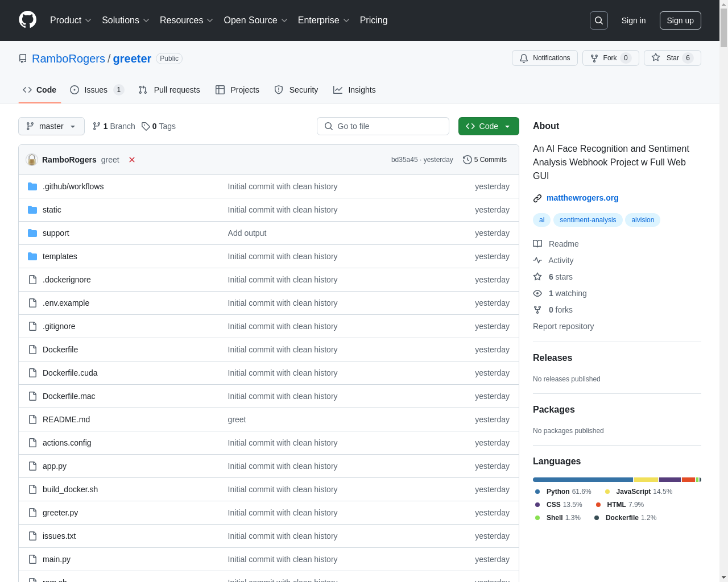
Task: Click the support folder icon
Action: coord(32,233)
